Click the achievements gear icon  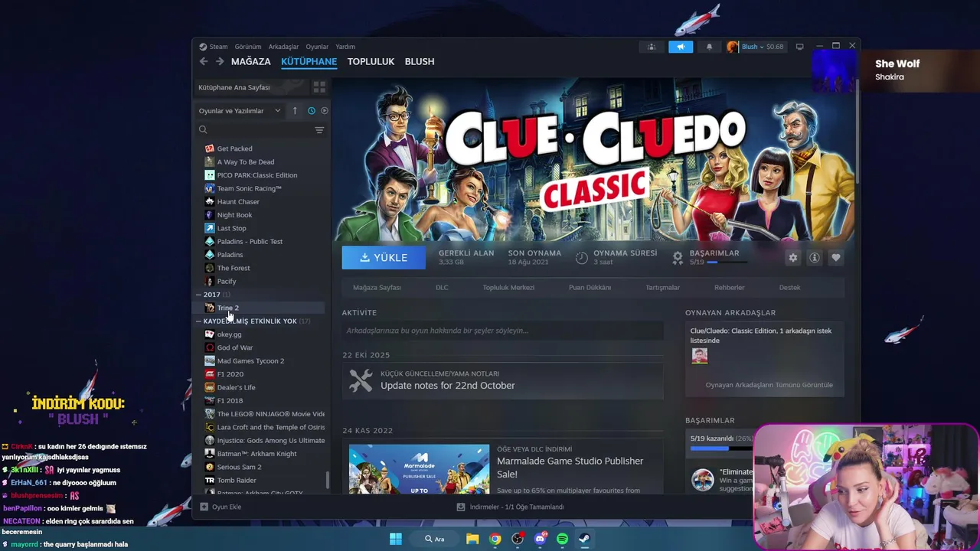(678, 258)
